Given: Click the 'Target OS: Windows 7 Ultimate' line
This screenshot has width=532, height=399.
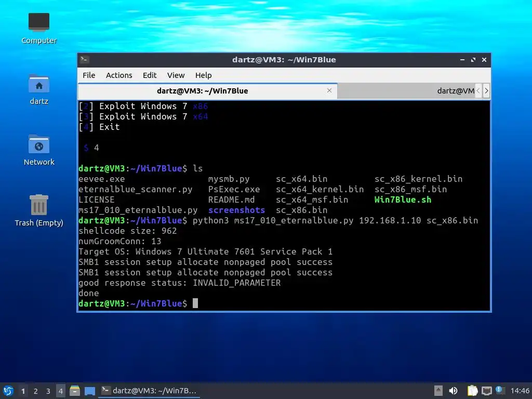Looking at the screenshot, I should 205,251.
